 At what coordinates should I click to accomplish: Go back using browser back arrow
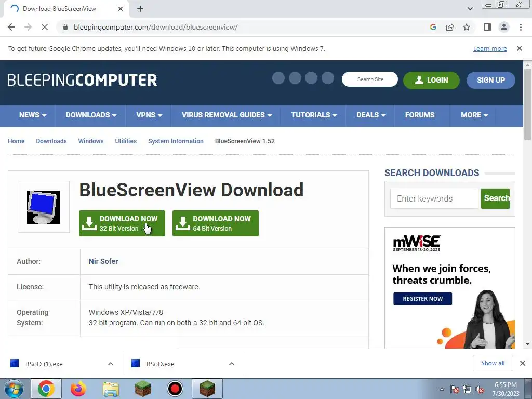(x=11, y=27)
